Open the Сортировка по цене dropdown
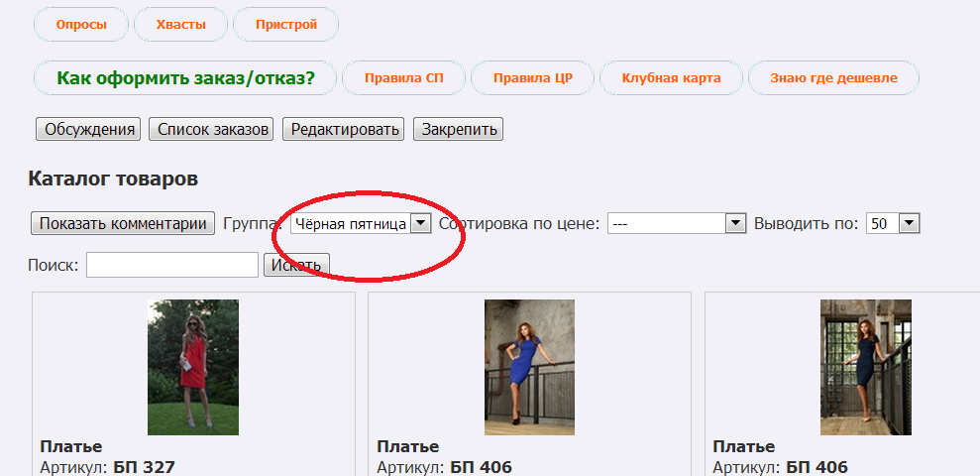 click(x=676, y=224)
